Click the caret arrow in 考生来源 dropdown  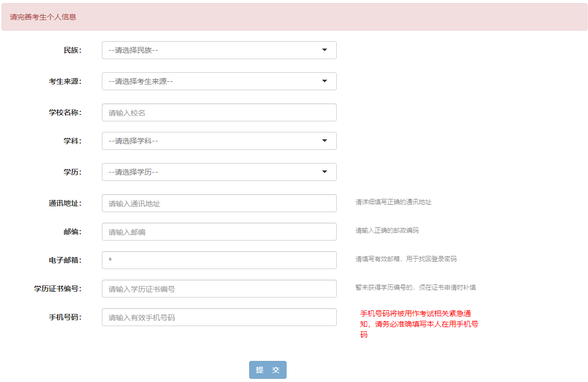[324, 81]
